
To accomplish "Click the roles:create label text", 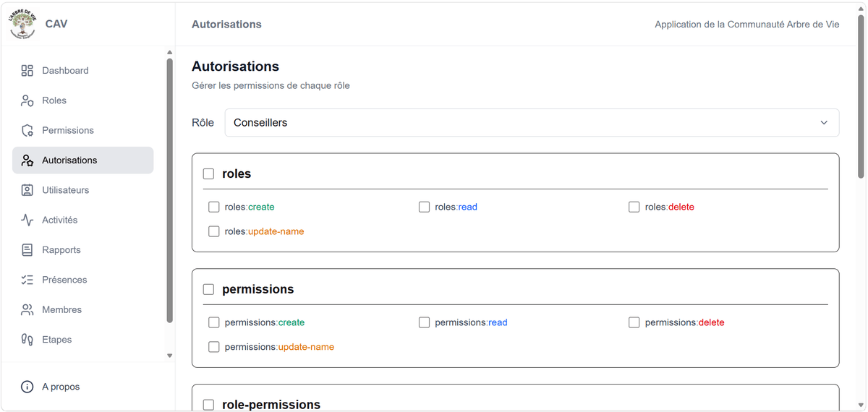I will tap(250, 207).
